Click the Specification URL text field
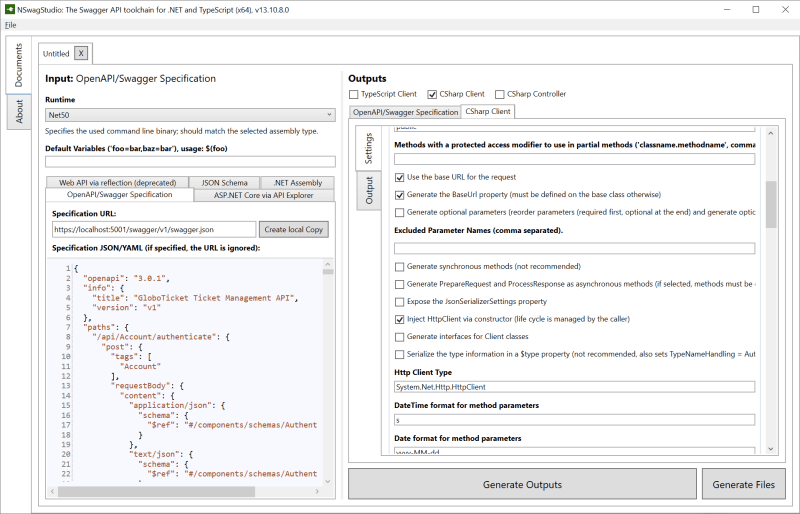This screenshot has width=800, height=514. [154, 229]
